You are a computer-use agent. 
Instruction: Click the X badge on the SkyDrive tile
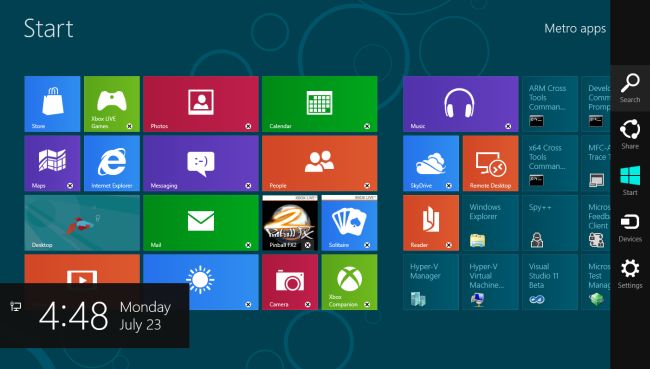tap(449, 186)
